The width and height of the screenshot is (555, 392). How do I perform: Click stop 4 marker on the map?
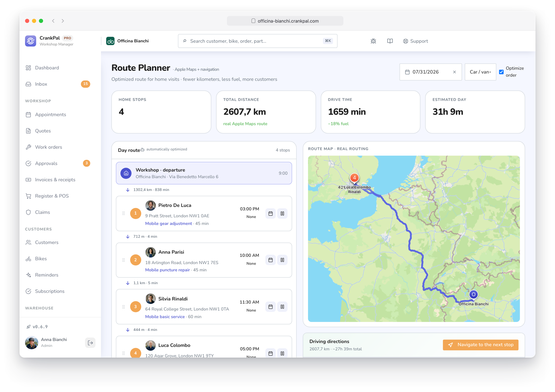click(354, 178)
